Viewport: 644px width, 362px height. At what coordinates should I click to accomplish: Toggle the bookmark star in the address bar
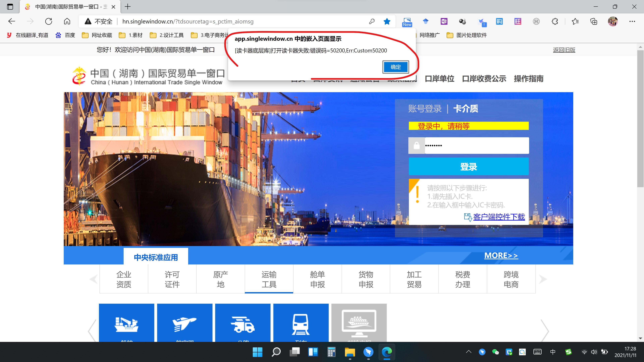pos(387,21)
